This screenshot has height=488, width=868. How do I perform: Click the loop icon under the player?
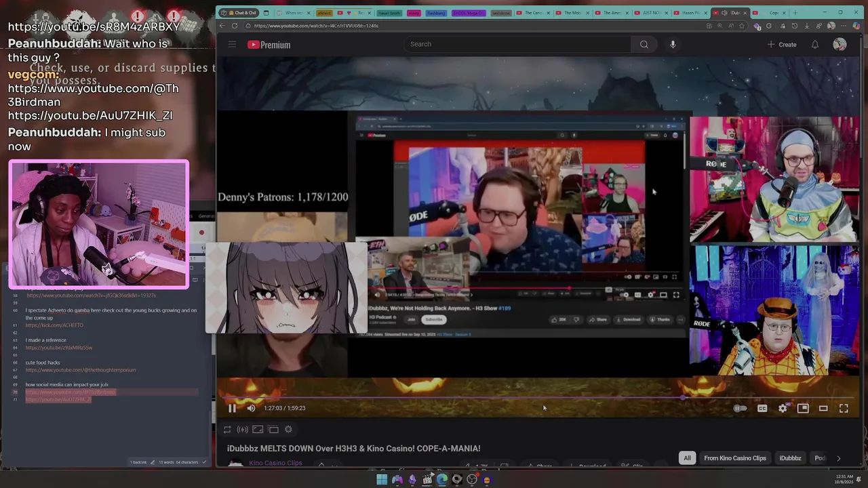(227, 429)
